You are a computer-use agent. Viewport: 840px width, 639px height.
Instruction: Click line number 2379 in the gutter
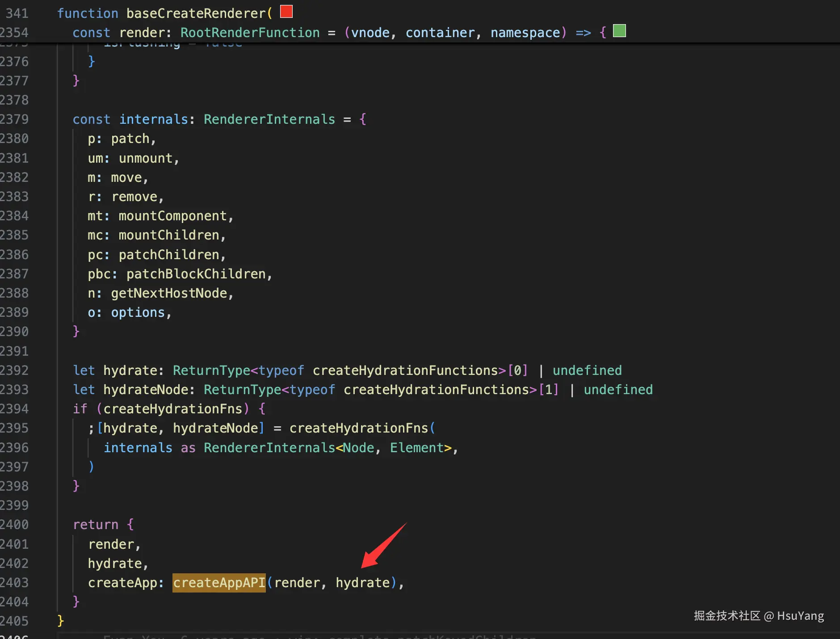pyautogui.click(x=14, y=119)
